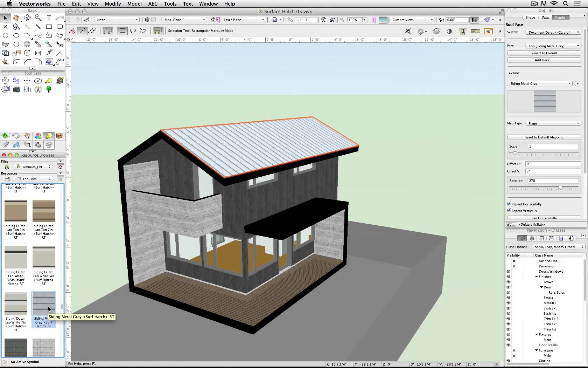The image size is (588, 368).
Task: Choose the Rectangle tool
Action: point(49,27)
